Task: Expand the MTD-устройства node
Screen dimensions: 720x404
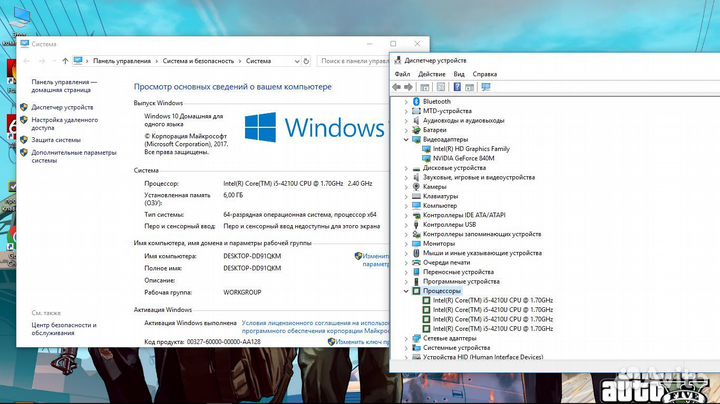Action: (406, 111)
